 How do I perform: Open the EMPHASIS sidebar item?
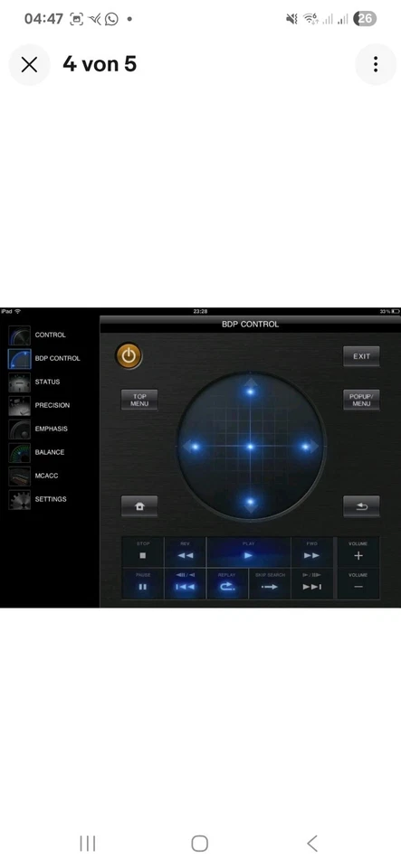click(x=39, y=429)
